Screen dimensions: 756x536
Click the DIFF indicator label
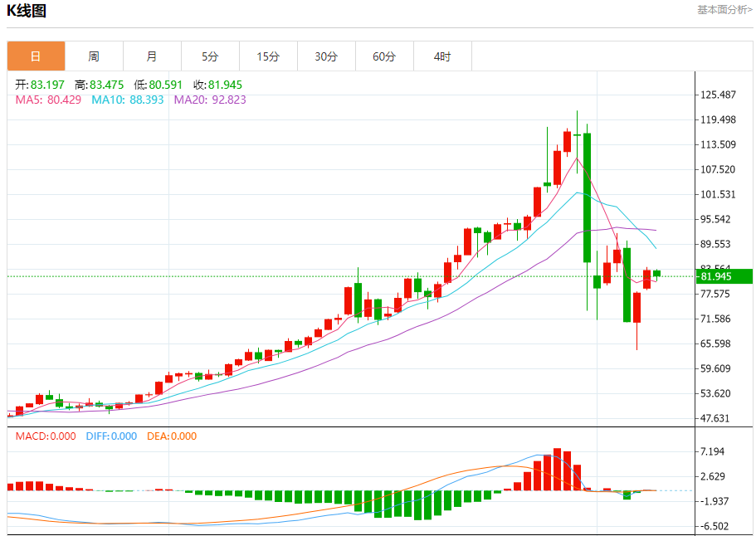click(x=111, y=436)
